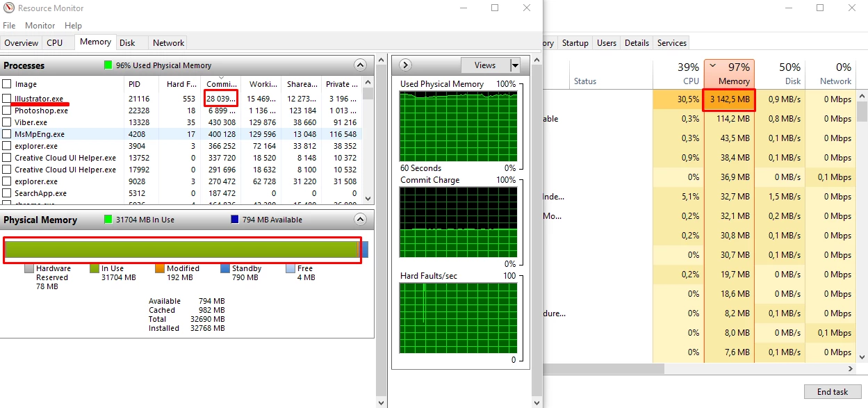Toggle the select-all Image header checkbox

point(7,84)
